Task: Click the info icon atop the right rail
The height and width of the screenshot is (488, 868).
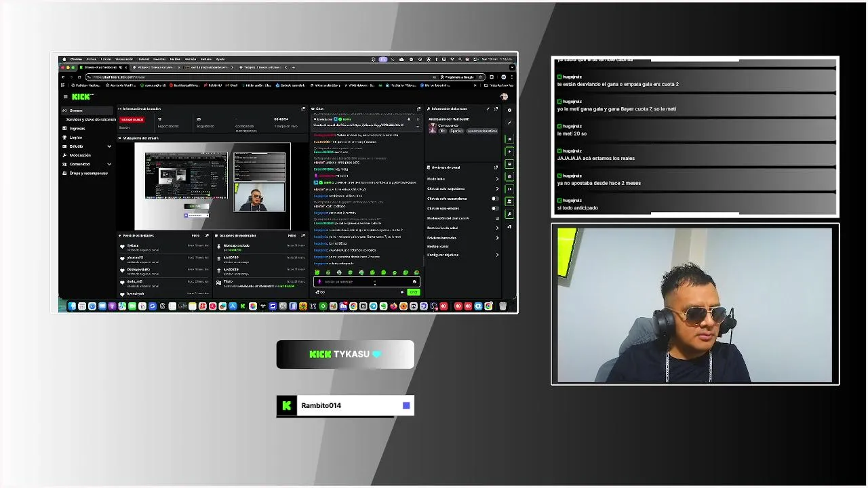Action: pos(509,110)
